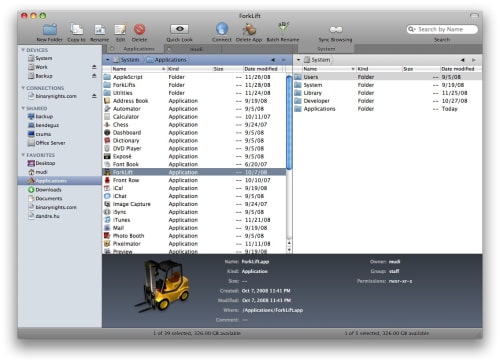Click the New Folder toolbar icon
Image resolution: width=500 pixels, height=363 pixels.
50,29
